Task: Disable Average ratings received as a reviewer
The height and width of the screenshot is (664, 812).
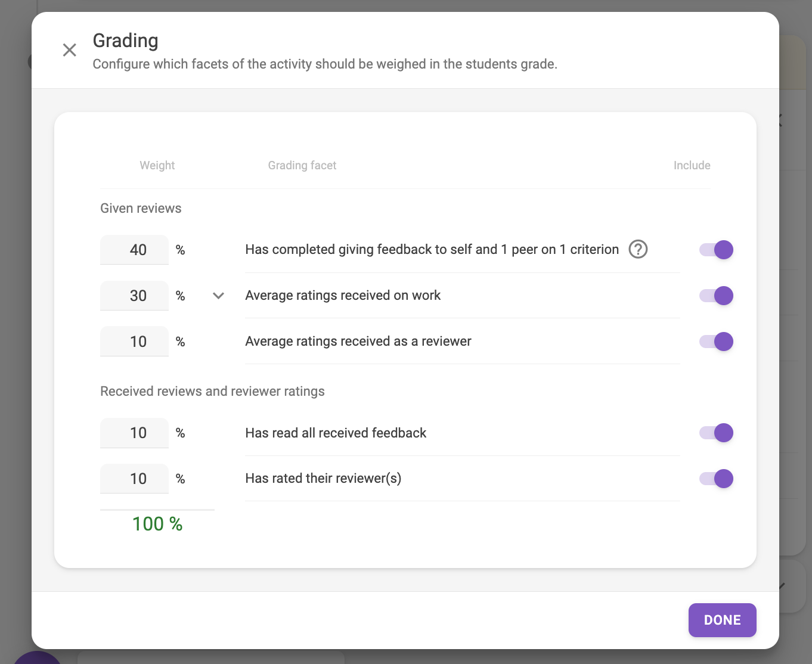Action: 716,342
